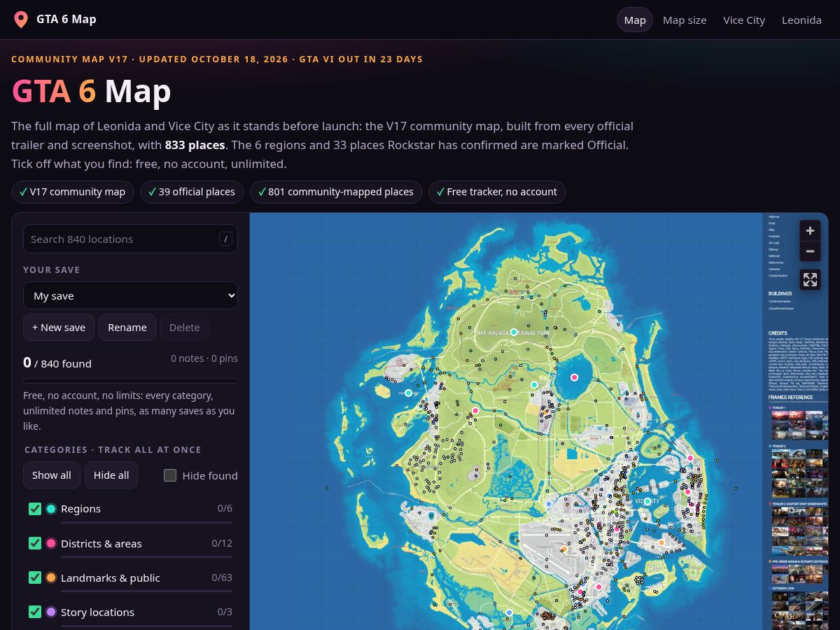Viewport: 840px width, 630px height.
Task: Click the GTA 6 Map pin logo
Action: pos(21,20)
